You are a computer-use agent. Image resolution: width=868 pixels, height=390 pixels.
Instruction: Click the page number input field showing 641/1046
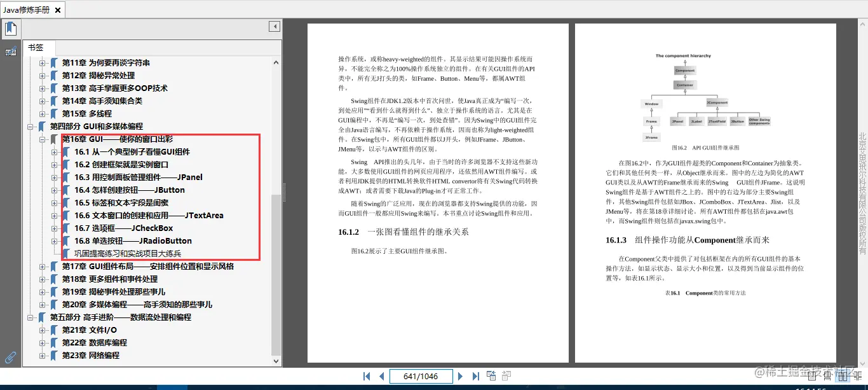(421, 376)
